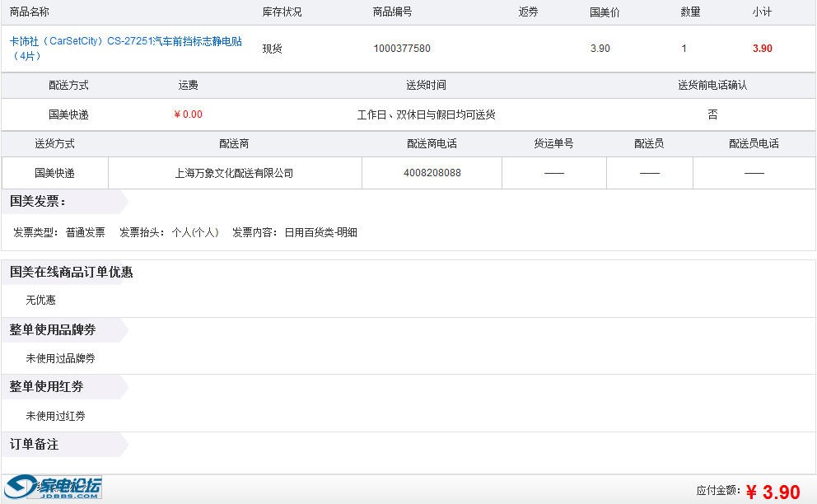The width and height of the screenshot is (817, 504).
Task: Click the 国美价 value 3.90
Action: pos(600,49)
